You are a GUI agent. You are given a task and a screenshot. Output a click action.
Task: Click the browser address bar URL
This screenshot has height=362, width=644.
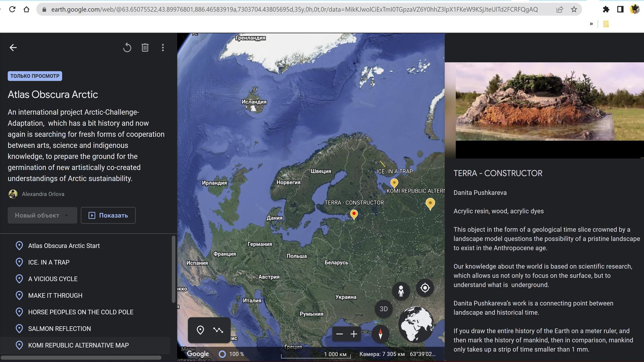pos(294,9)
